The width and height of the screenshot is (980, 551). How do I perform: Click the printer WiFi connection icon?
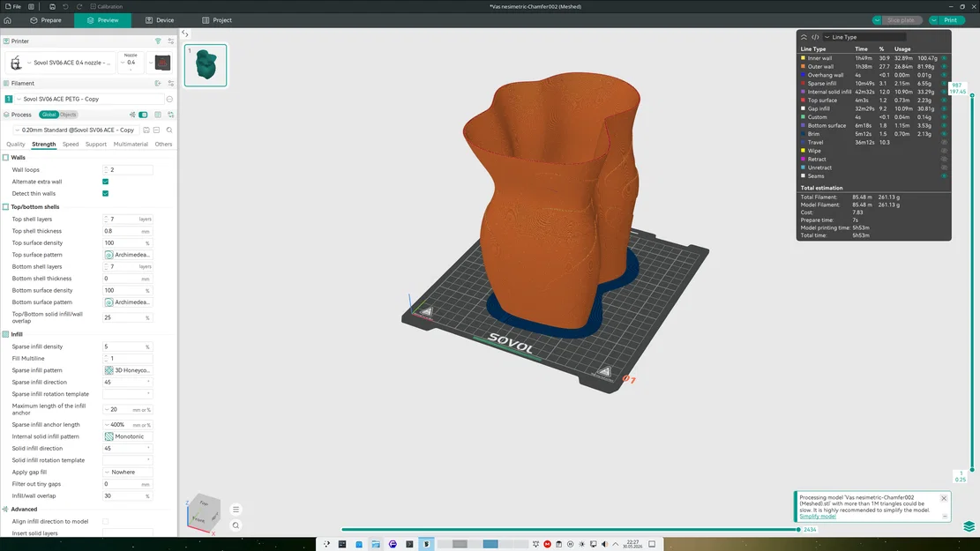click(x=158, y=41)
